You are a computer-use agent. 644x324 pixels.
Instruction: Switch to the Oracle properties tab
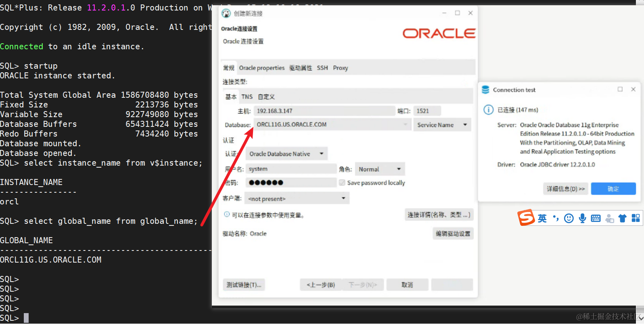(x=261, y=68)
